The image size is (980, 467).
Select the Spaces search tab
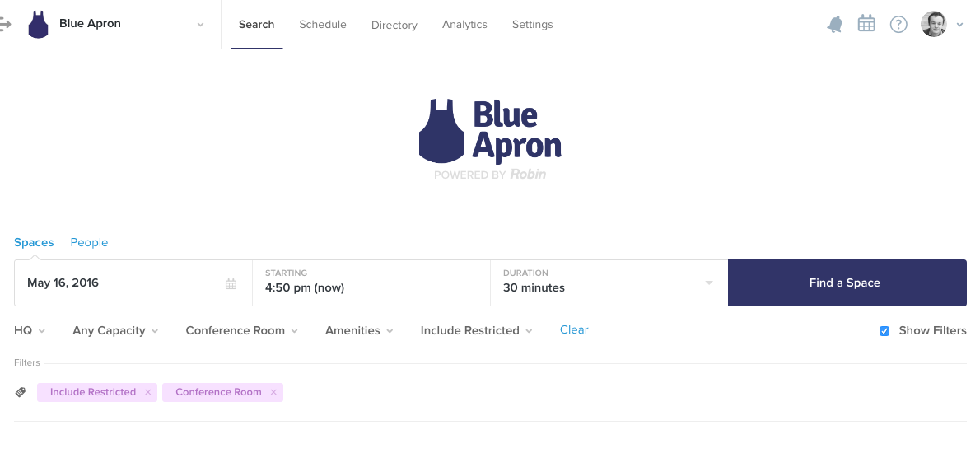34,243
